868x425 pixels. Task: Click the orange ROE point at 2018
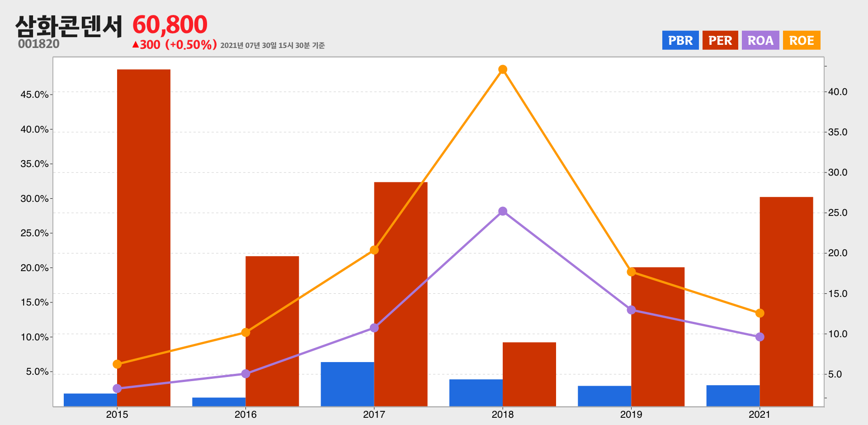(x=503, y=69)
